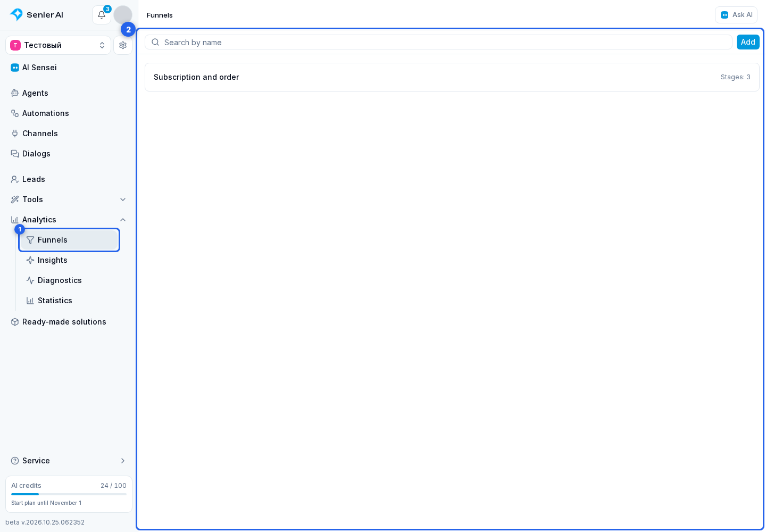
Task: Open Ready-made solutions
Action: pyautogui.click(x=69, y=322)
